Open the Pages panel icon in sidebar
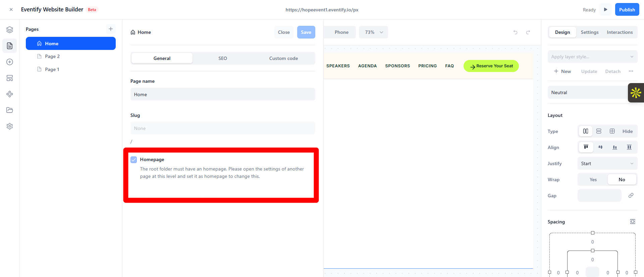The height and width of the screenshot is (277, 644). [x=10, y=46]
